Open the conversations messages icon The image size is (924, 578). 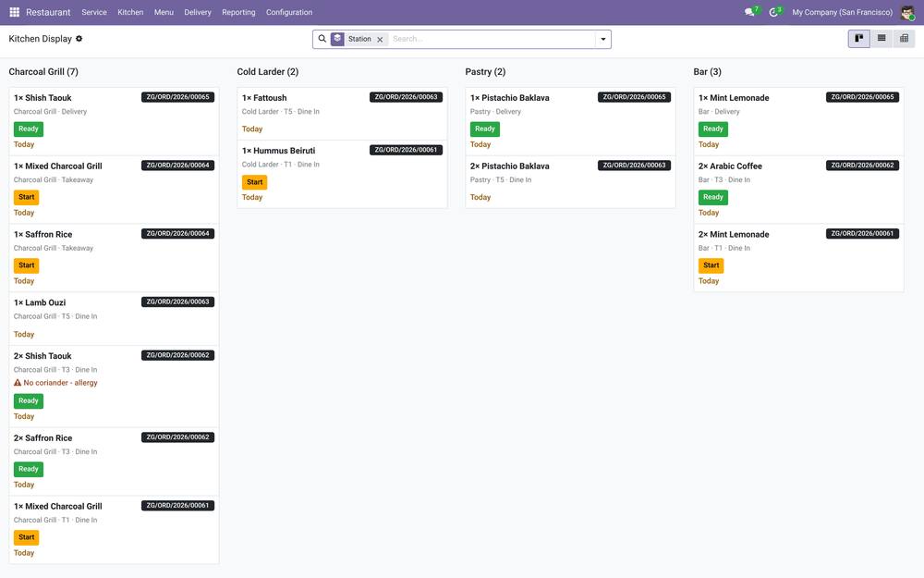749,12
